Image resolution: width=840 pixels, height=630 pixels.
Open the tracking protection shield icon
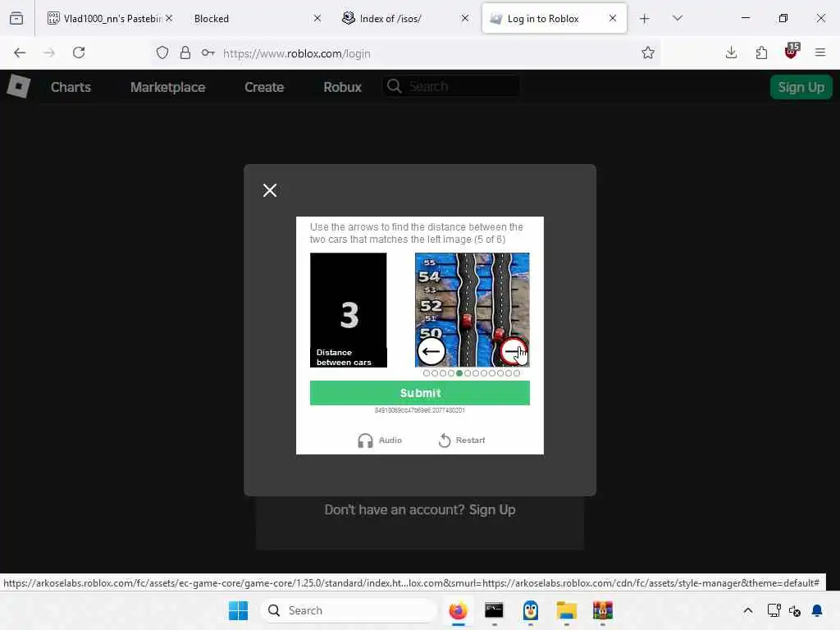(162, 52)
